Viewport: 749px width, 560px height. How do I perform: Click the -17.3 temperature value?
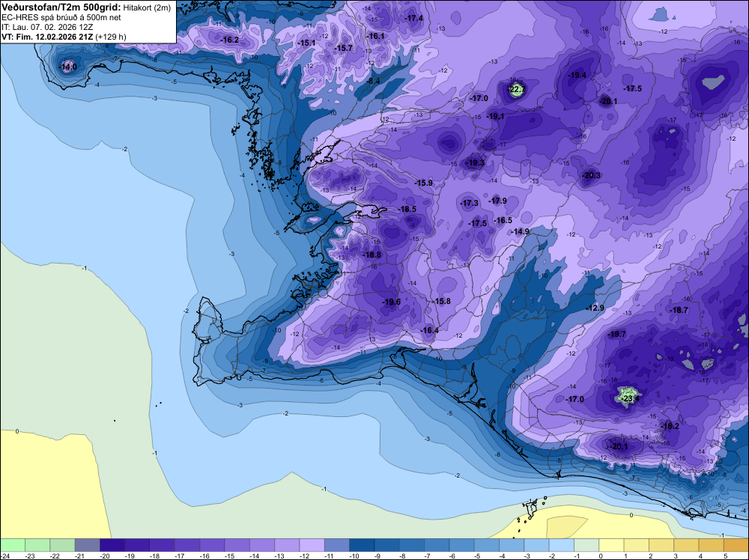pos(470,204)
